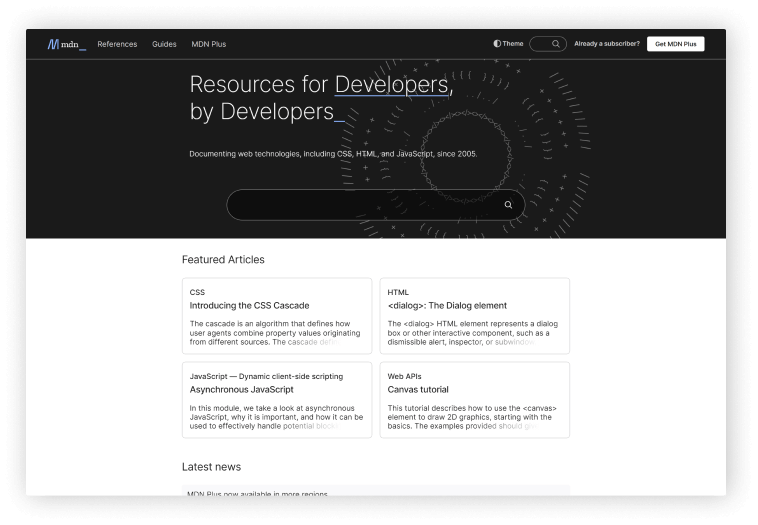The height and width of the screenshot is (525, 758).
Task: Open the Guides menu
Action: click(x=164, y=44)
